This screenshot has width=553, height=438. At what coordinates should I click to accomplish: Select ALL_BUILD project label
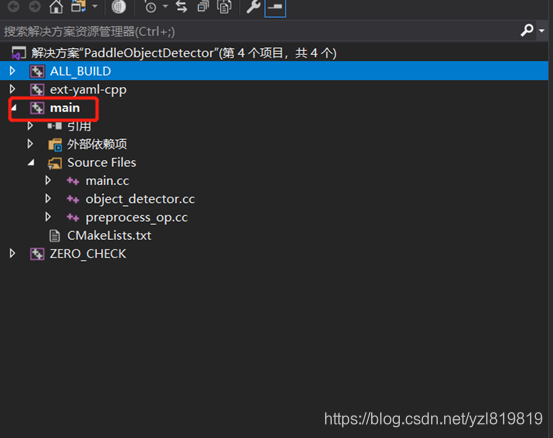click(80, 71)
